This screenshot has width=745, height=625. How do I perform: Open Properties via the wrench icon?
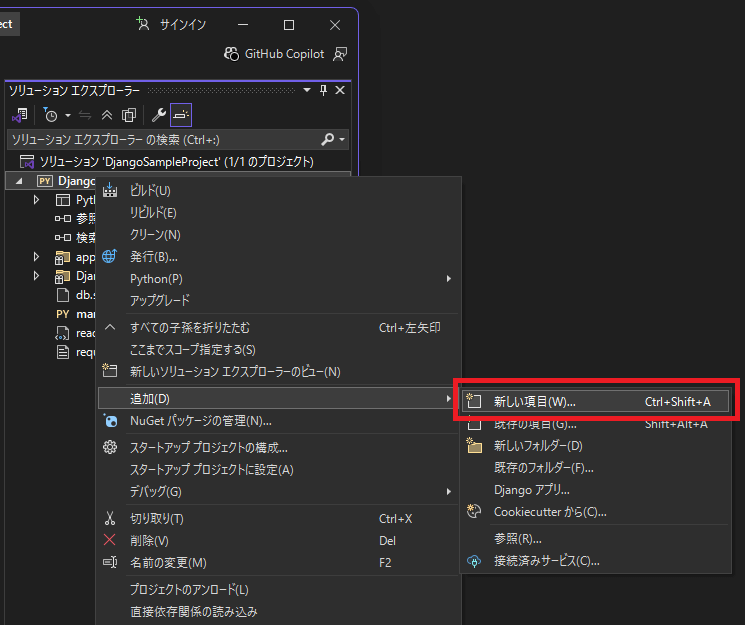coord(158,115)
